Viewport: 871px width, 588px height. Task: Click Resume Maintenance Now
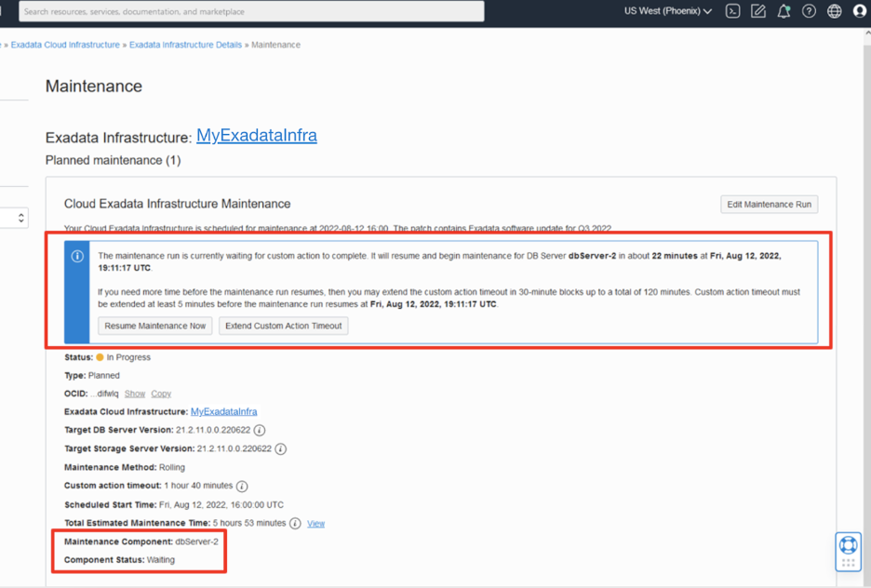pos(155,326)
